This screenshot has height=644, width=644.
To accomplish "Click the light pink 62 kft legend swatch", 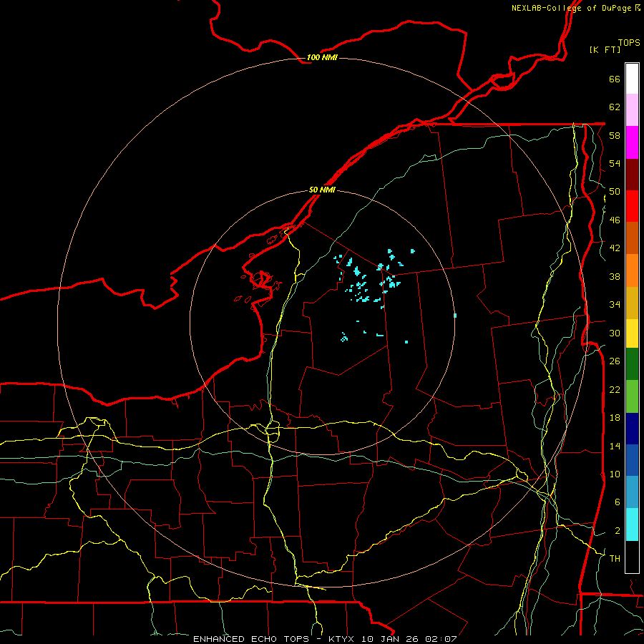I will [x=632, y=109].
